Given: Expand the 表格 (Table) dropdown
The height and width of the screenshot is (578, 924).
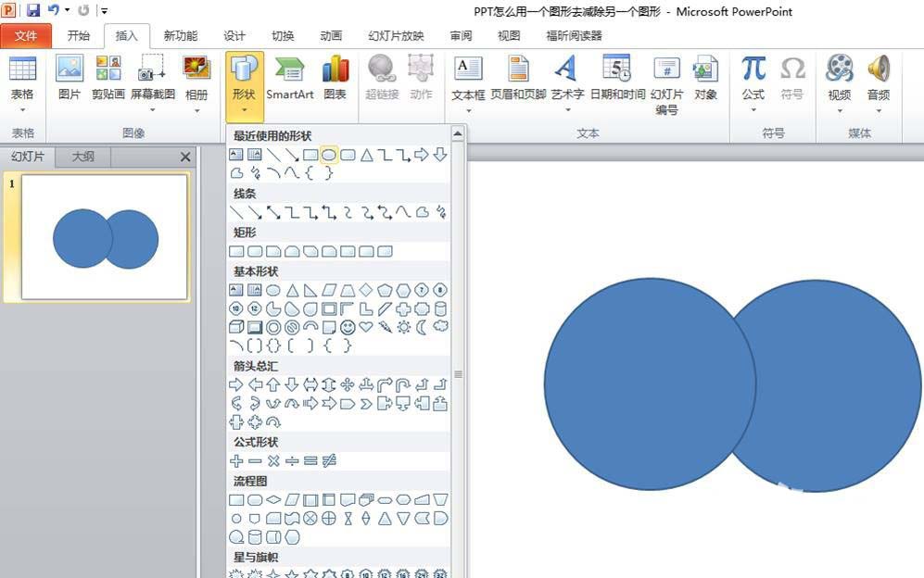Looking at the screenshot, I should click(23, 111).
